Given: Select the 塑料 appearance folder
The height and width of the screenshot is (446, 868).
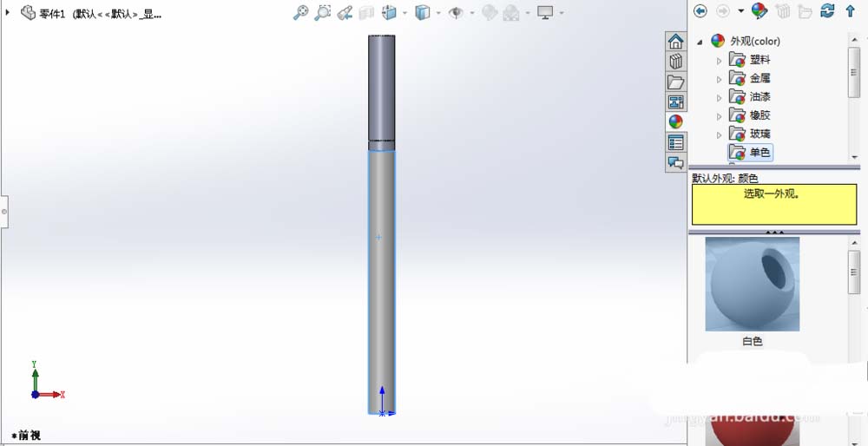Looking at the screenshot, I should point(750,59).
